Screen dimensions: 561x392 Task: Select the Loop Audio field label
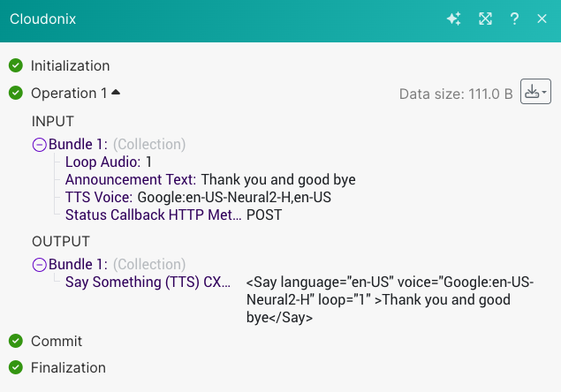click(102, 162)
